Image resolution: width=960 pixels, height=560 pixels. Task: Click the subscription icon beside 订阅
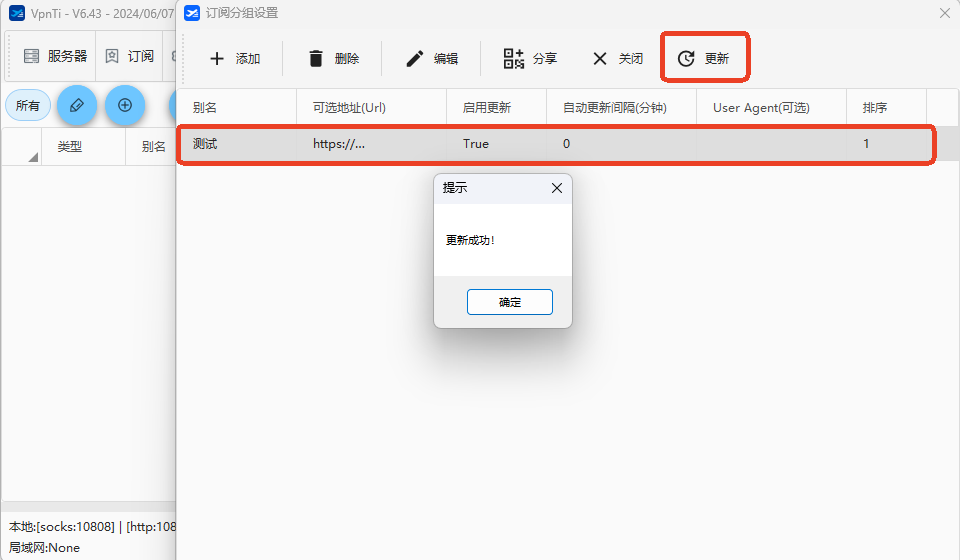pos(112,56)
